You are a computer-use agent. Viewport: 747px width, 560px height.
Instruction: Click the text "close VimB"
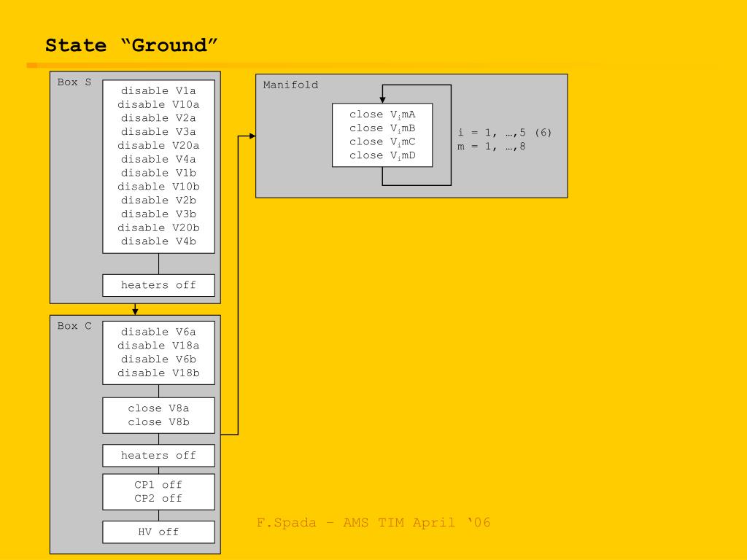point(382,128)
